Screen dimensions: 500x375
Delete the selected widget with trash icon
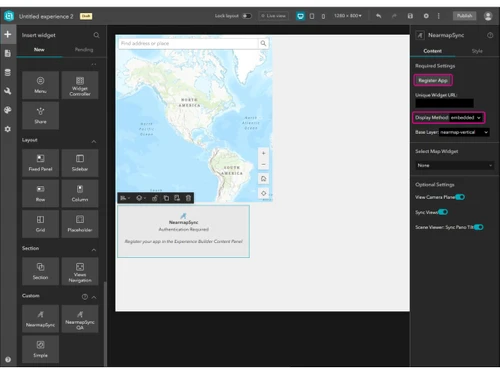tap(188, 198)
